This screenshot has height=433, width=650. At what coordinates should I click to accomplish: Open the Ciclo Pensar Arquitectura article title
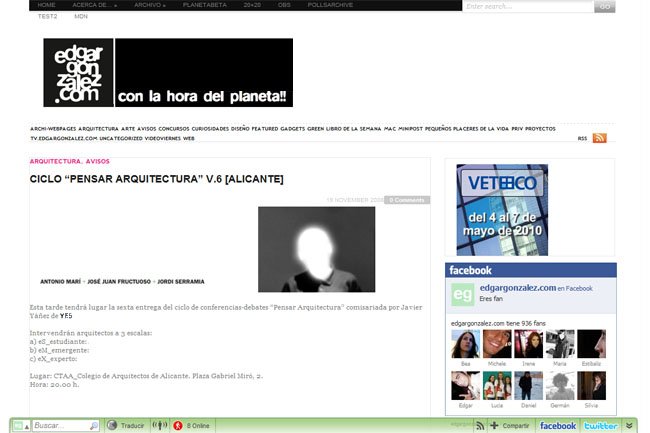157,179
